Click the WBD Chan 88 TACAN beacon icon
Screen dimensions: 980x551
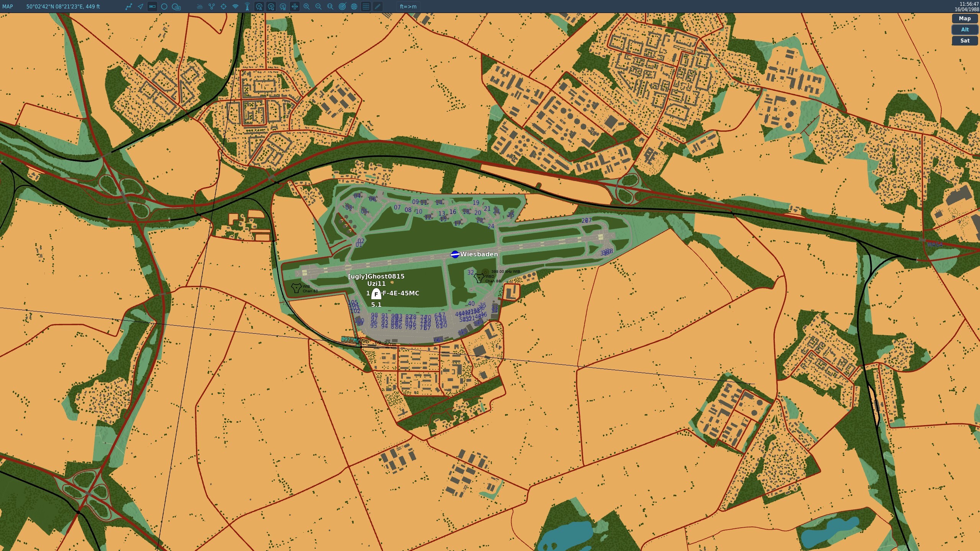[479, 278]
